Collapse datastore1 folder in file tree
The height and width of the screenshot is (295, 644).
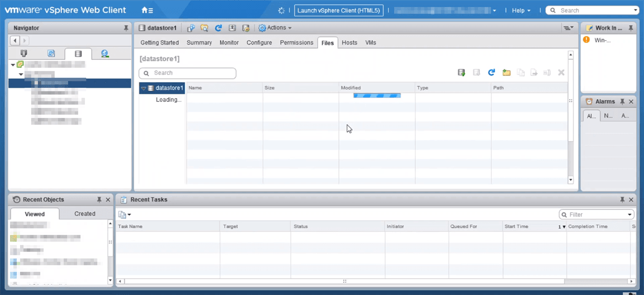(143, 88)
